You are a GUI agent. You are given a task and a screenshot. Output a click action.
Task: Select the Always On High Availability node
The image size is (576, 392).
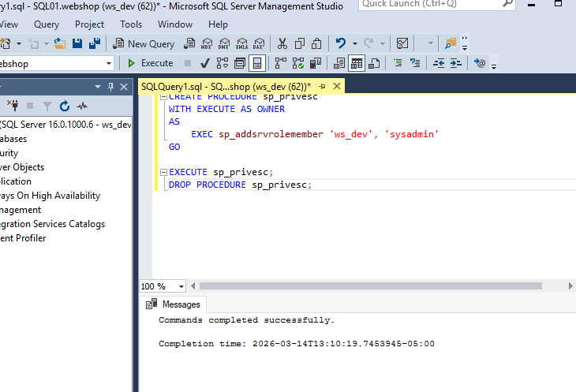coord(50,196)
